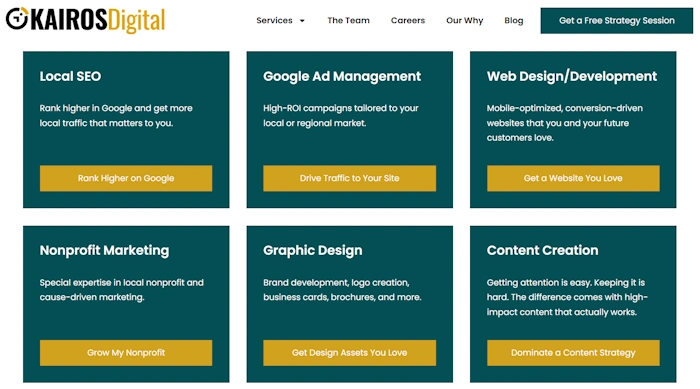Click text 'High-ROI campaigns tailored to your'
The image size is (700, 389).
click(341, 108)
